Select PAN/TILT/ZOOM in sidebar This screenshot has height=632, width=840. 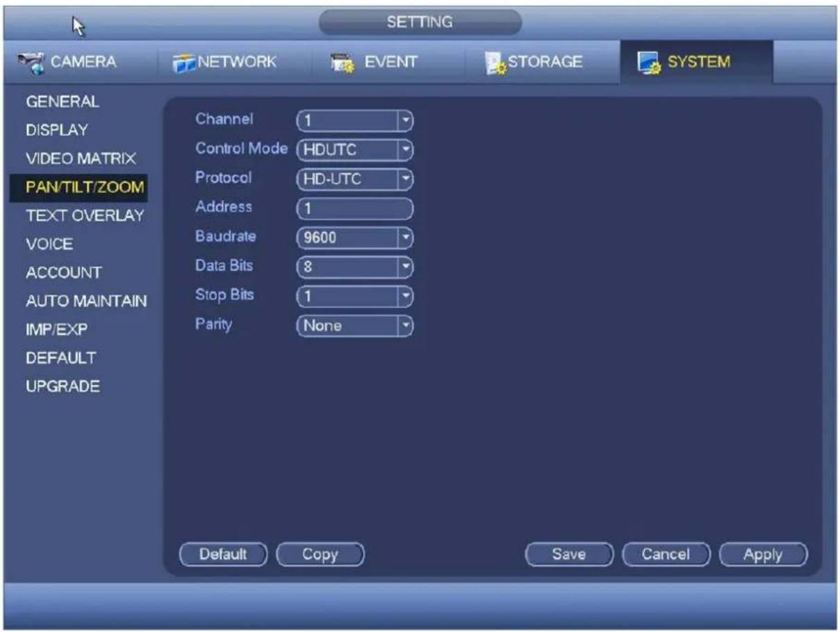79,188
